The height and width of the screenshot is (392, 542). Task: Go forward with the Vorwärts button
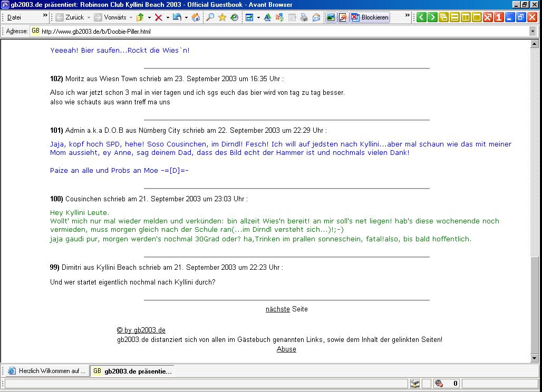(x=110, y=17)
